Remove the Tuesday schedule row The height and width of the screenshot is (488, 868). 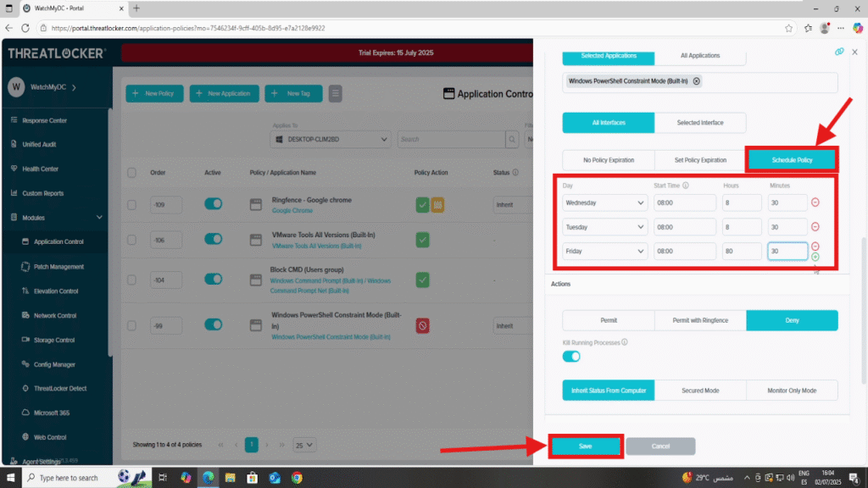click(815, 227)
